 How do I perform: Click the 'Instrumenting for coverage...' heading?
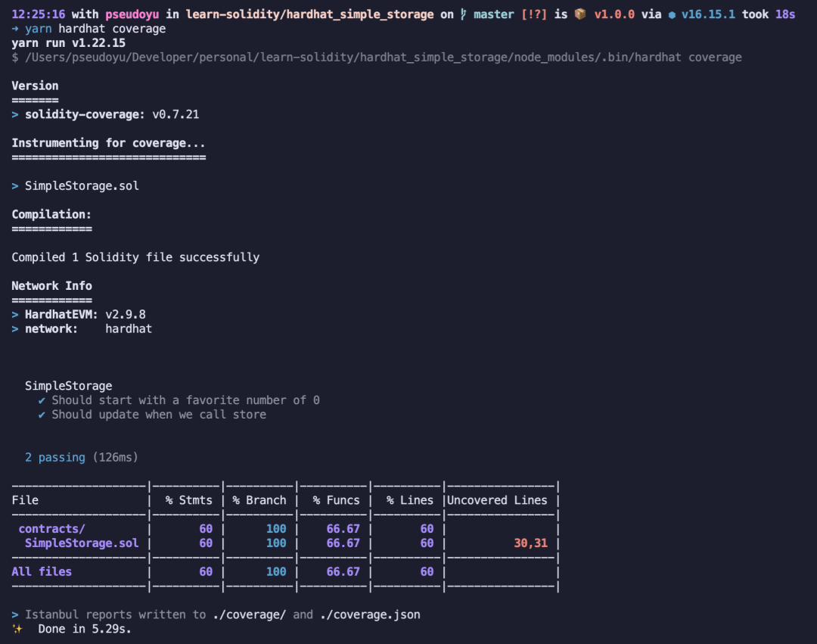(108, 143)
